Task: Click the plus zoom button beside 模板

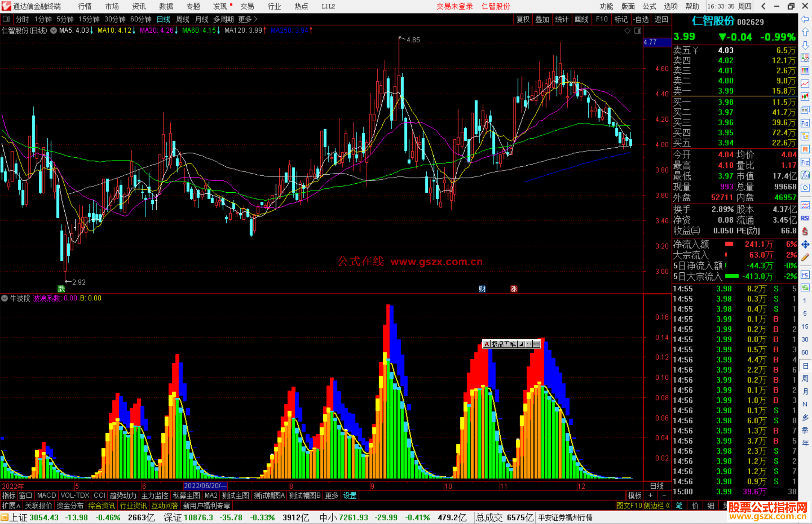Action: (x=650, y=495)
